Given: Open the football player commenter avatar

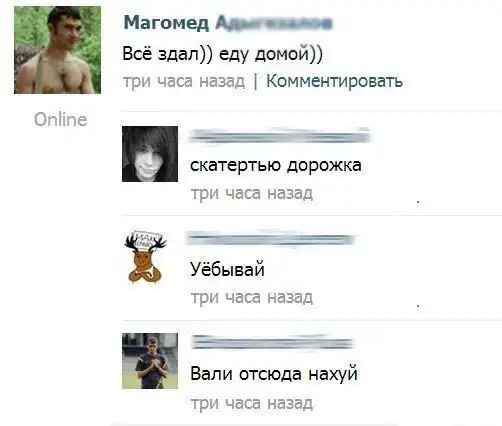Looking at the screenshot, I should [150, 361].
